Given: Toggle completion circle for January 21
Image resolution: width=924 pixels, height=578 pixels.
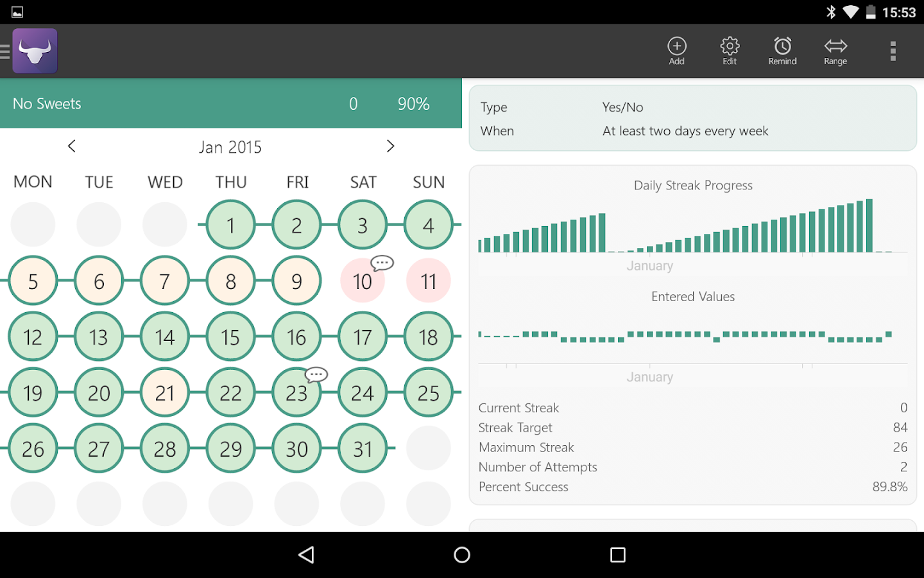Looking at the screenshot, I should tap(164, 392).
